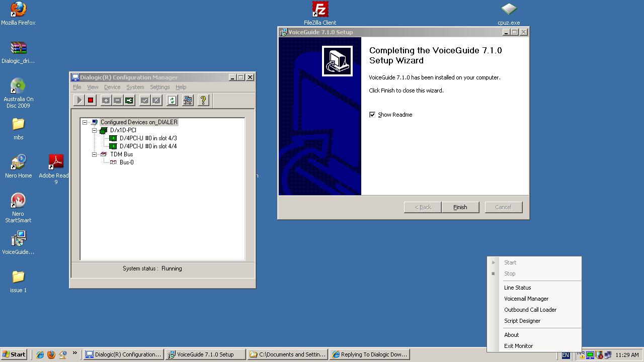Open the cpuz.exe desktop icon
Viewport: 644px width, 362px height.
(509, 14)
